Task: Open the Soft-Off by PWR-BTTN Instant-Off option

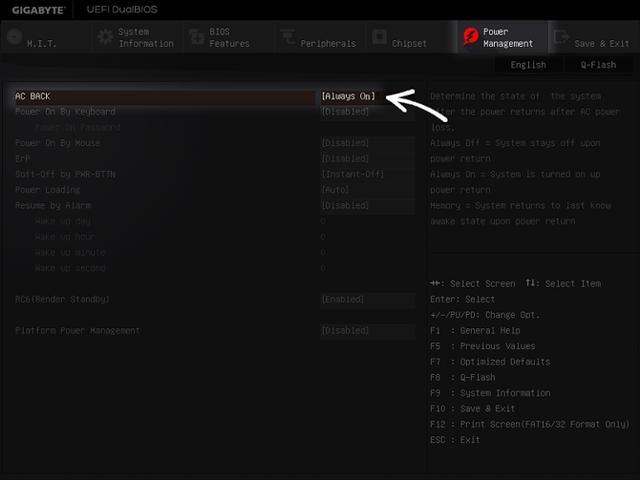Action: (353, 174)
